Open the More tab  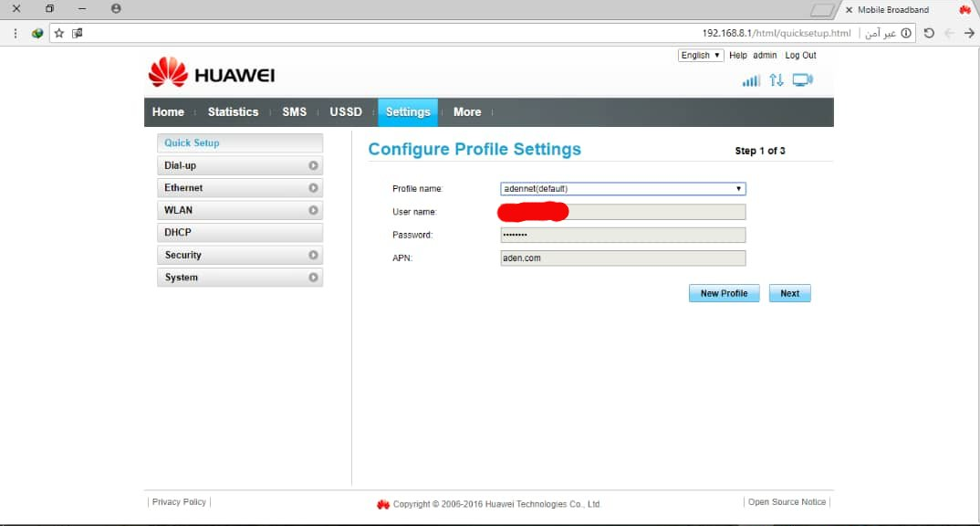point(467,112)
